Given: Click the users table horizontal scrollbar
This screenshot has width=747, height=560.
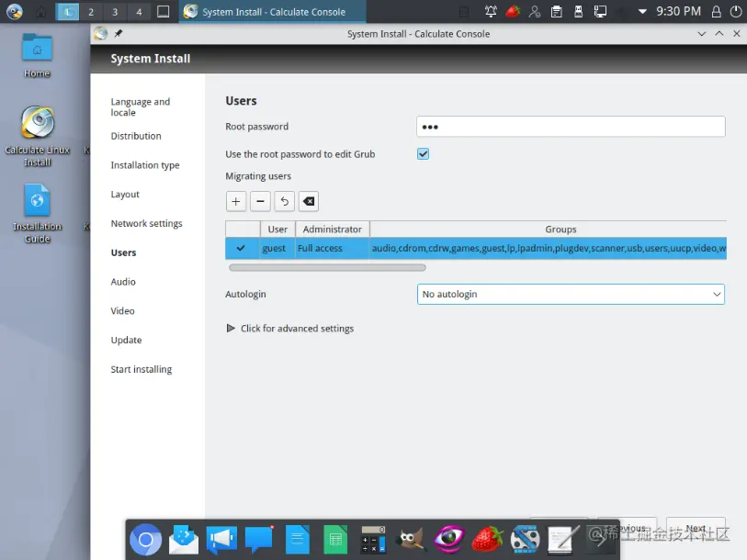Looking at the screenshot, I should pyautogui.click(x=327, y=268).
